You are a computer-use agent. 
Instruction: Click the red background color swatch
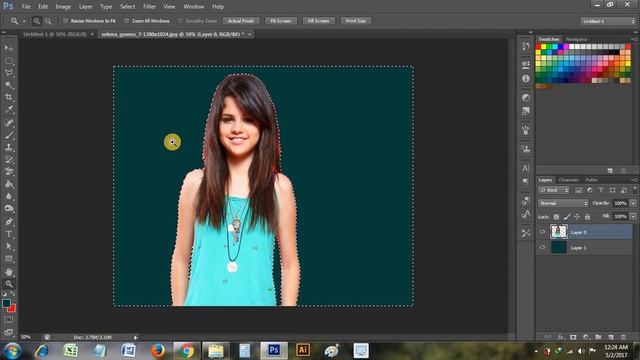pos(12,309)
